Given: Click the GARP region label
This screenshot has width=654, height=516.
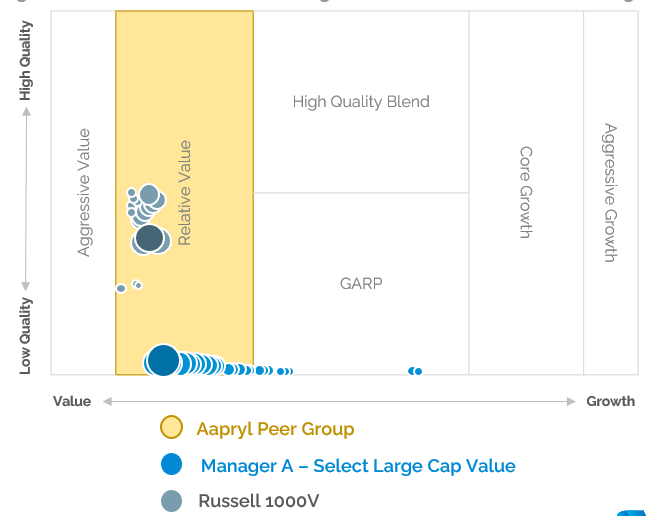Looking at the screenshot, I should click(361, 283).
